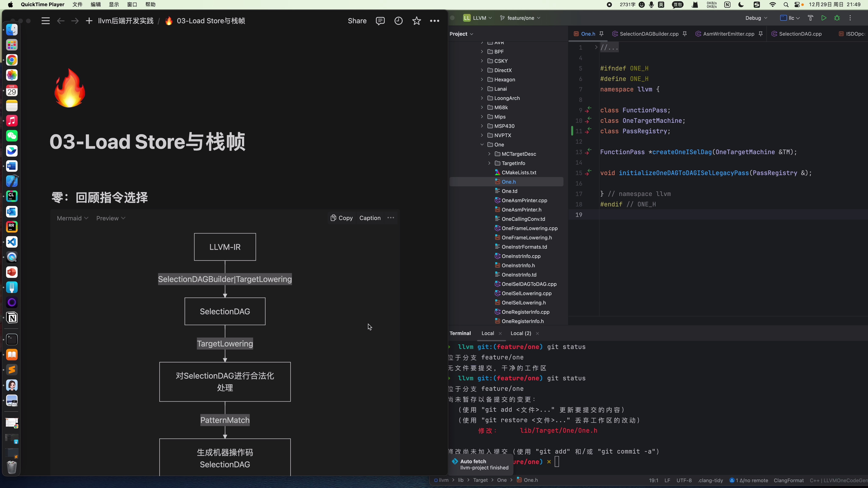This screenshot has height=488, width=868.
Task: Open the hamburger sidebar menu
Action: point(46,21)
